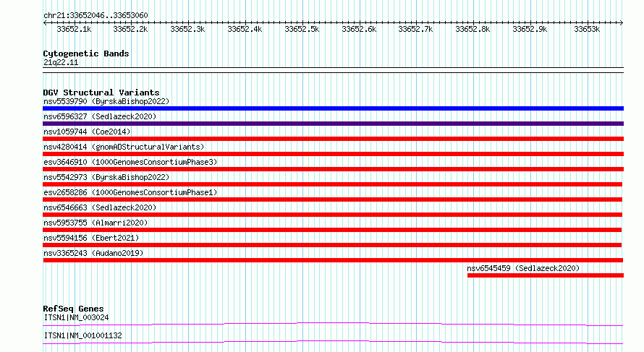The height and width of the screenshot is (352, 644).
Task: Select the purple nsv6596327 variant bar
Action: tap(333, 124)
